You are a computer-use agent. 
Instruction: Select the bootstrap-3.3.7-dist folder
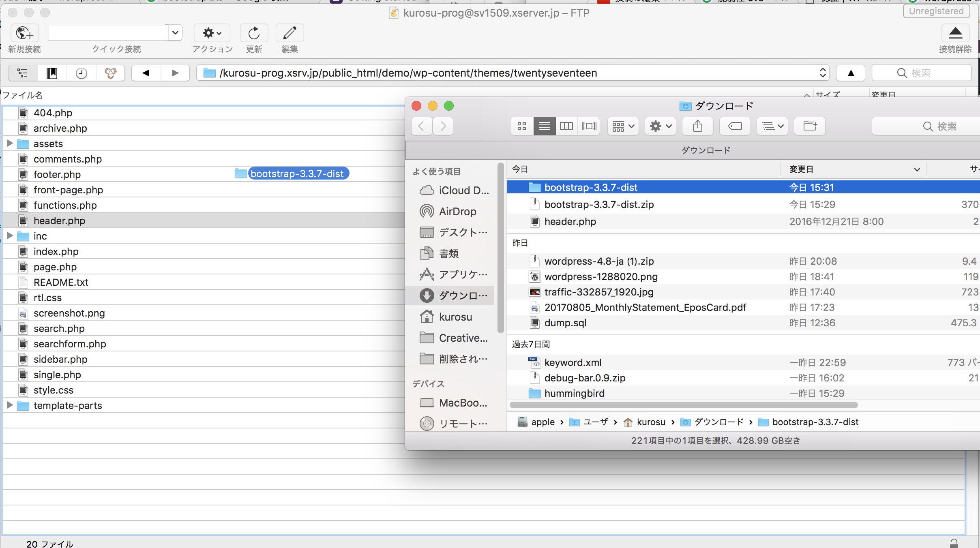click(x=590, y=187)
